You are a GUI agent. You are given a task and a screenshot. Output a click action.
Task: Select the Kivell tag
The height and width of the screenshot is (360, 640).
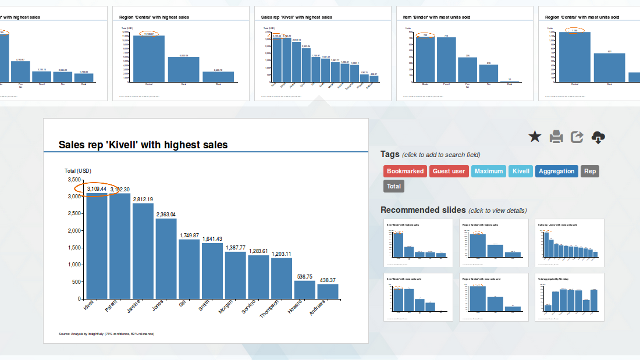point(520,171)
